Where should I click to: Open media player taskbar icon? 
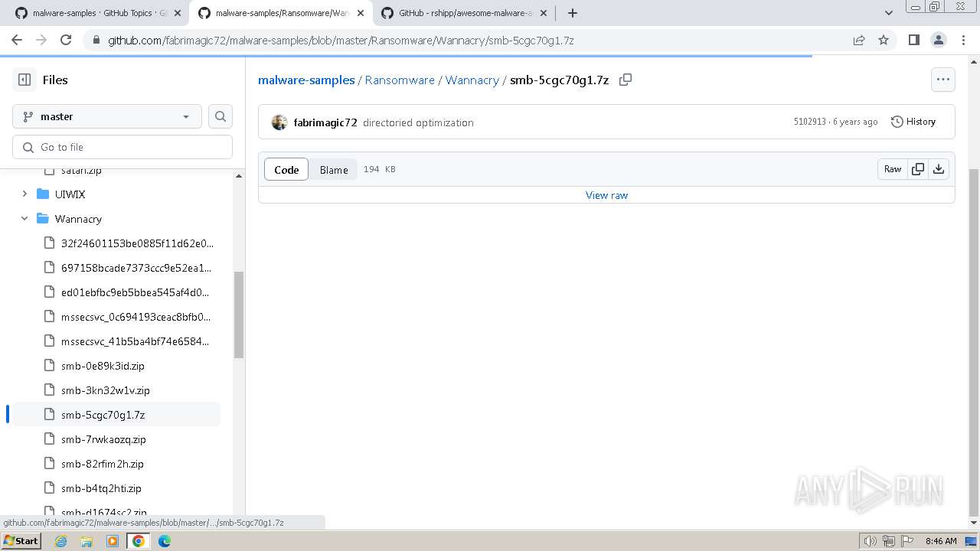(x=113, y=541)
